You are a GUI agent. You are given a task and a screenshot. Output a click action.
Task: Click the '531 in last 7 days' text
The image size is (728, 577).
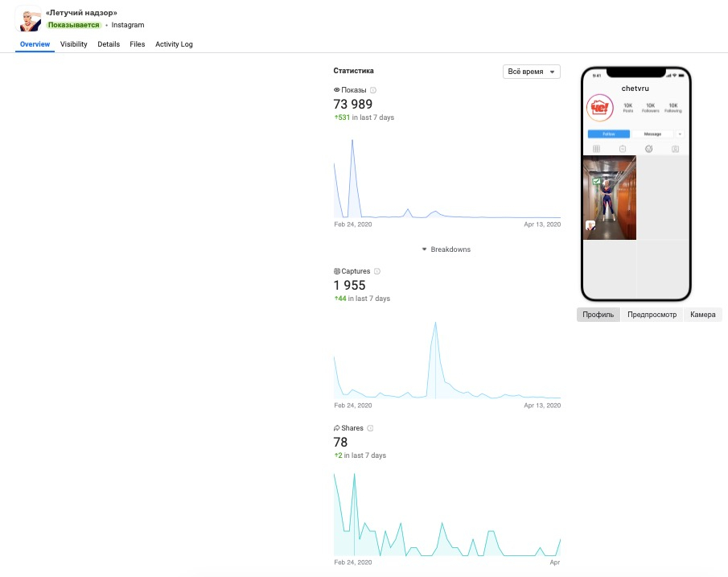click(x=364, y=117)
